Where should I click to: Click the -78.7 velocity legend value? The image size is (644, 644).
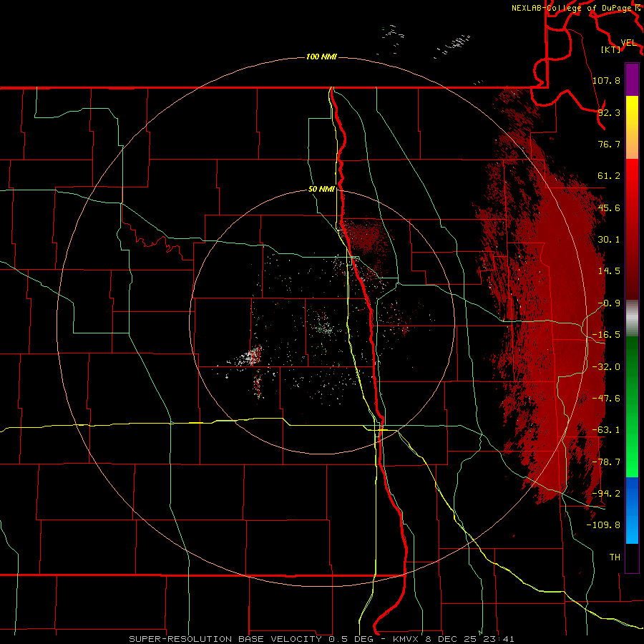point(606,462)
